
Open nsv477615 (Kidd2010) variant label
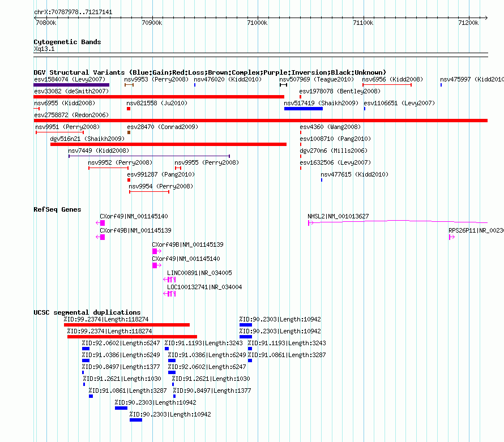tap(354, 174)
